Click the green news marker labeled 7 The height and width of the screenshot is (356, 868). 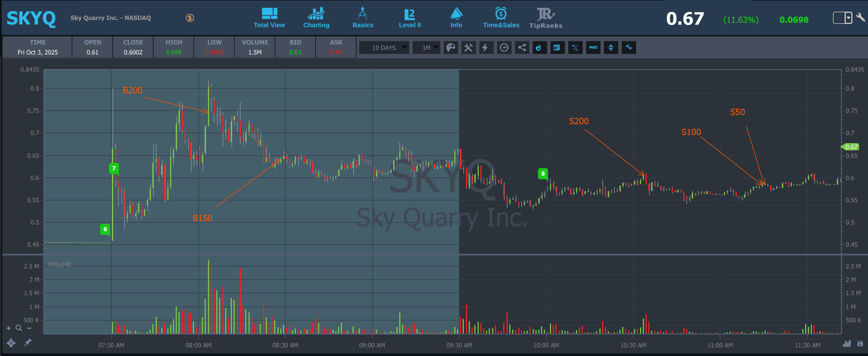114,168
